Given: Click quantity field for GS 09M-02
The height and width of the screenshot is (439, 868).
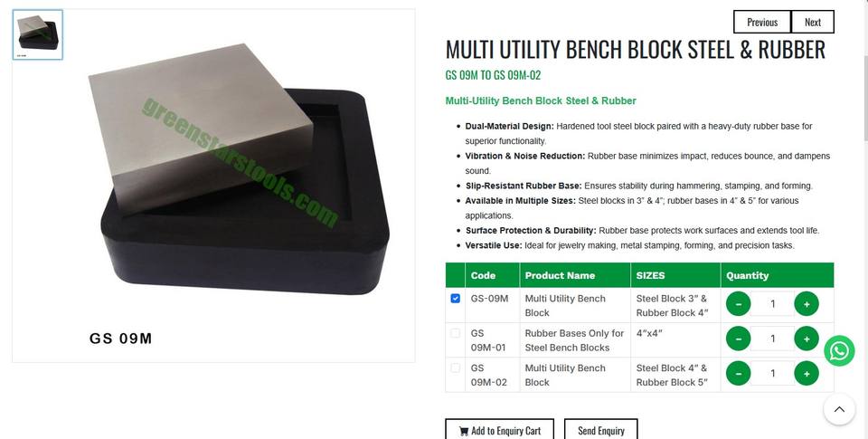Looking at the screenshot, I should pyautogui.click(x=772, y=374).
